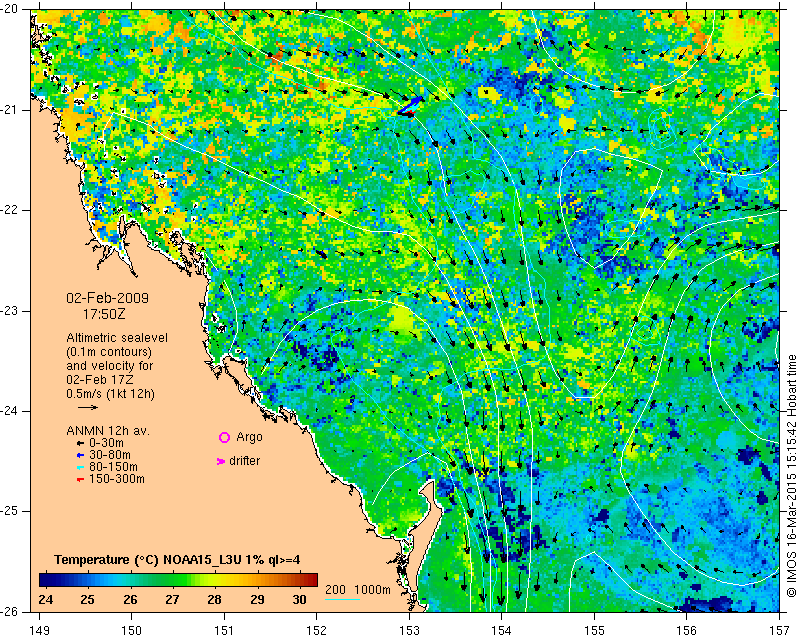Click the black 0-30m legend arrow
800x640 pixels.
80,443
